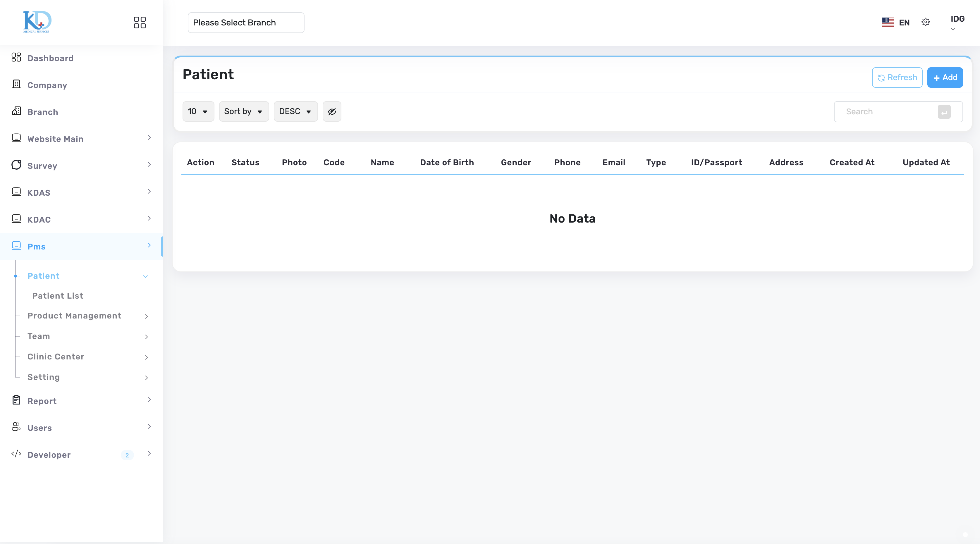
Task: Click the Website Main icon
Action: 16,138
